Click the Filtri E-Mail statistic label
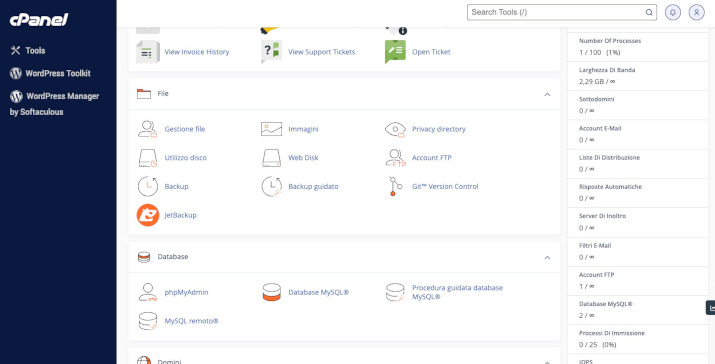The height and width of the screenshot is (364, 715). [595, 245]
